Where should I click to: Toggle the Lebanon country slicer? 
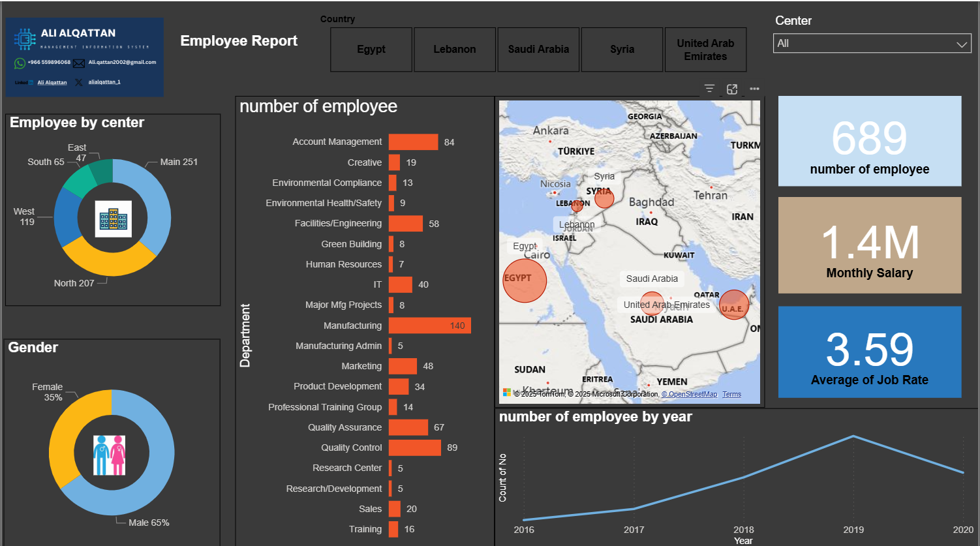(455, 50)
